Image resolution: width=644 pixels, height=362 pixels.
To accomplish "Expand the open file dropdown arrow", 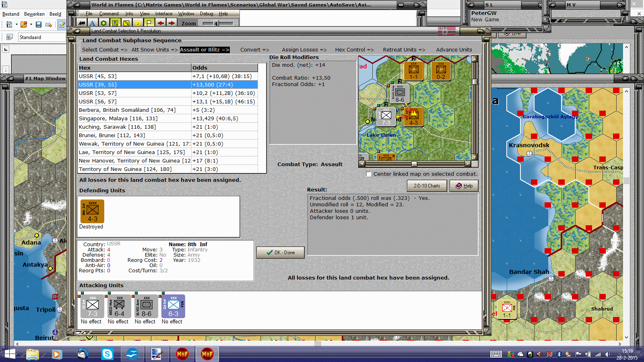I will pos(31,25).
